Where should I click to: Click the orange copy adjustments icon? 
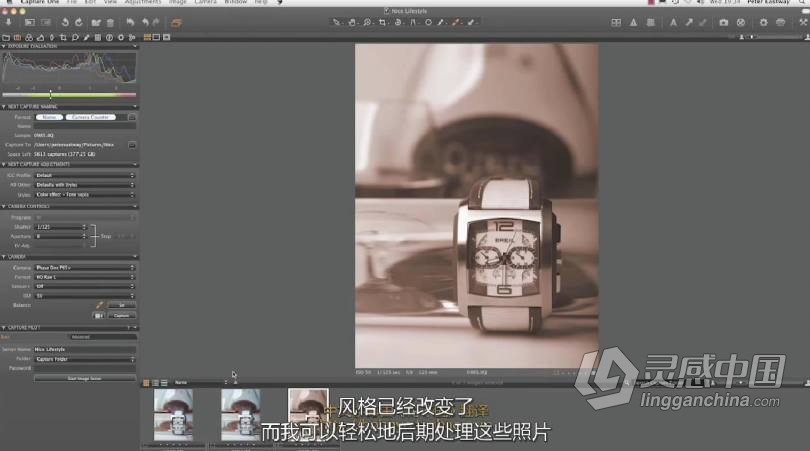click(176, 23)
